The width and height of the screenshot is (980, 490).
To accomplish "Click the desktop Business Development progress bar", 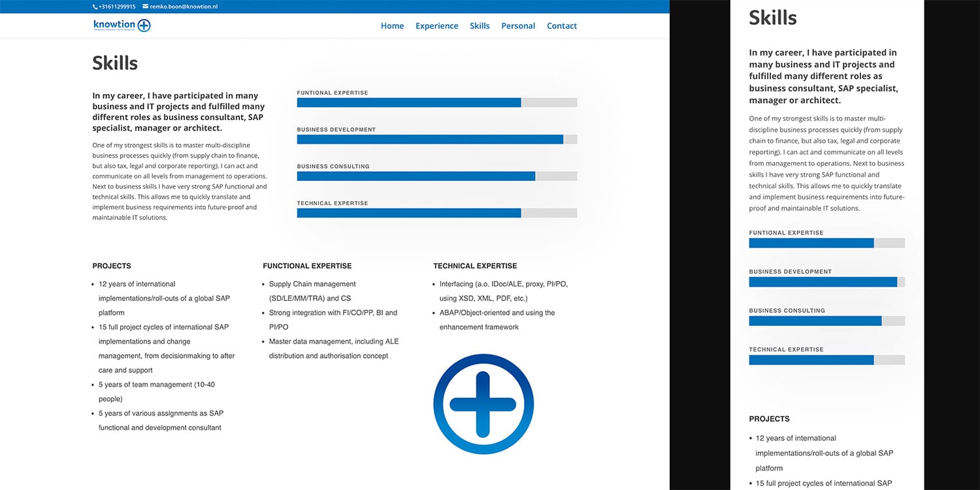I will coord(436,139).
